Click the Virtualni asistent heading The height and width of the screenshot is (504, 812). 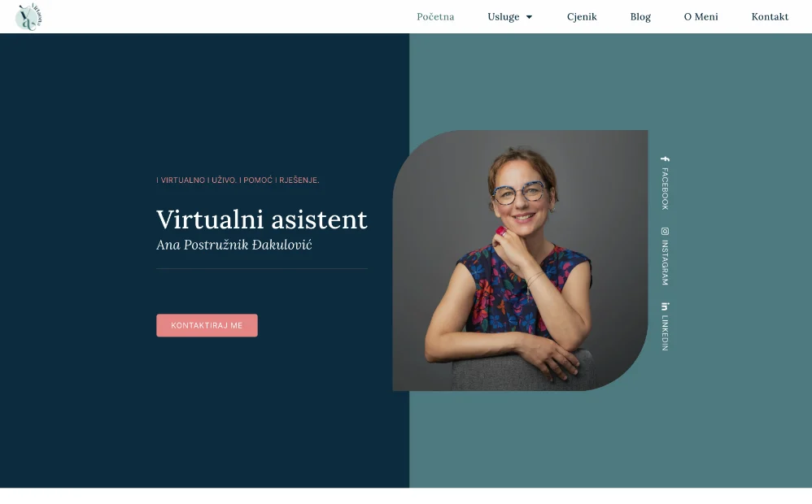262,219
